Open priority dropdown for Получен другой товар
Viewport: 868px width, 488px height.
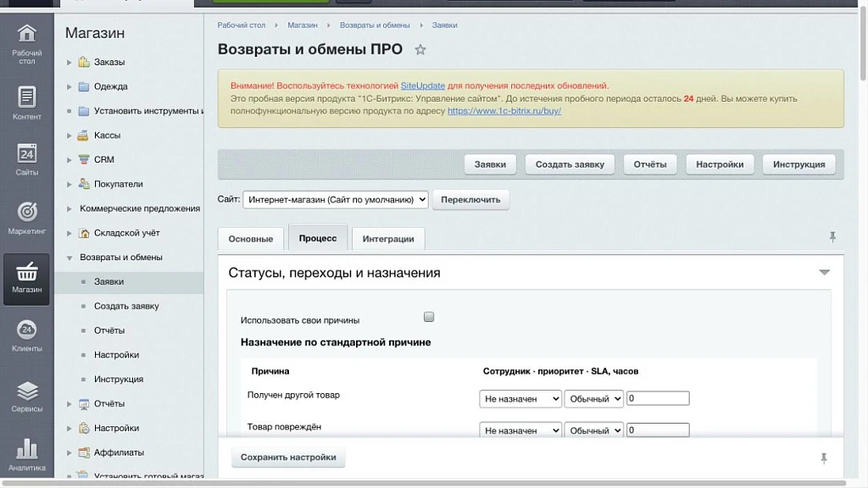594,399
